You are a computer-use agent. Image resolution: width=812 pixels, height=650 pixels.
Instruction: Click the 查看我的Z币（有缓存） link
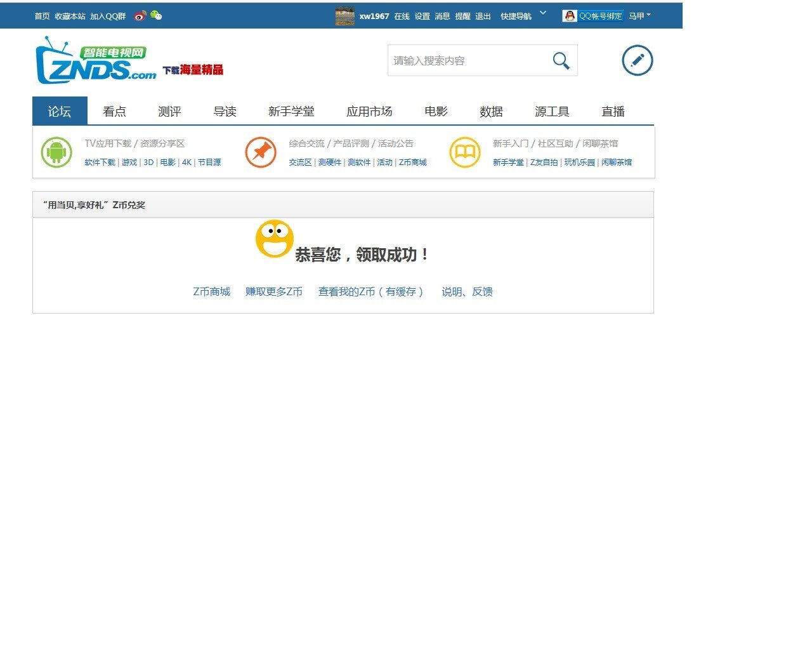point(372,292)
